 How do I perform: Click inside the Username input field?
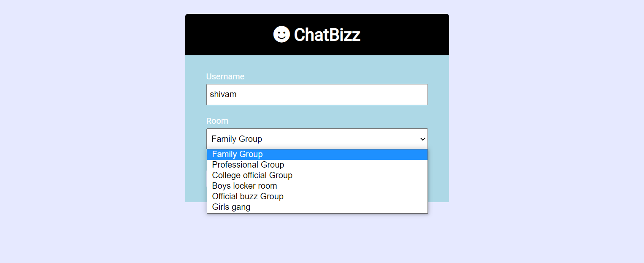pos(317,94)
